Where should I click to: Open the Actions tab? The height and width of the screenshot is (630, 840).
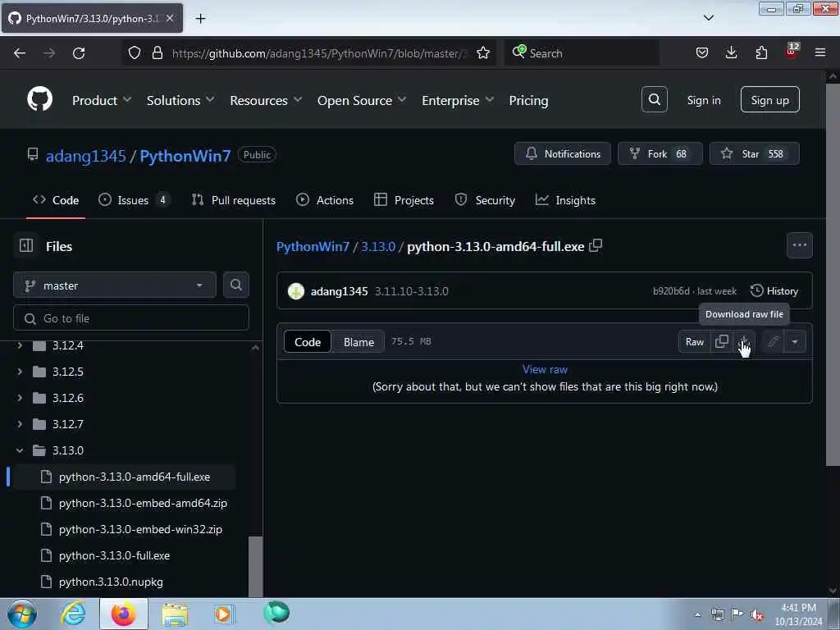tap(325, 200)
